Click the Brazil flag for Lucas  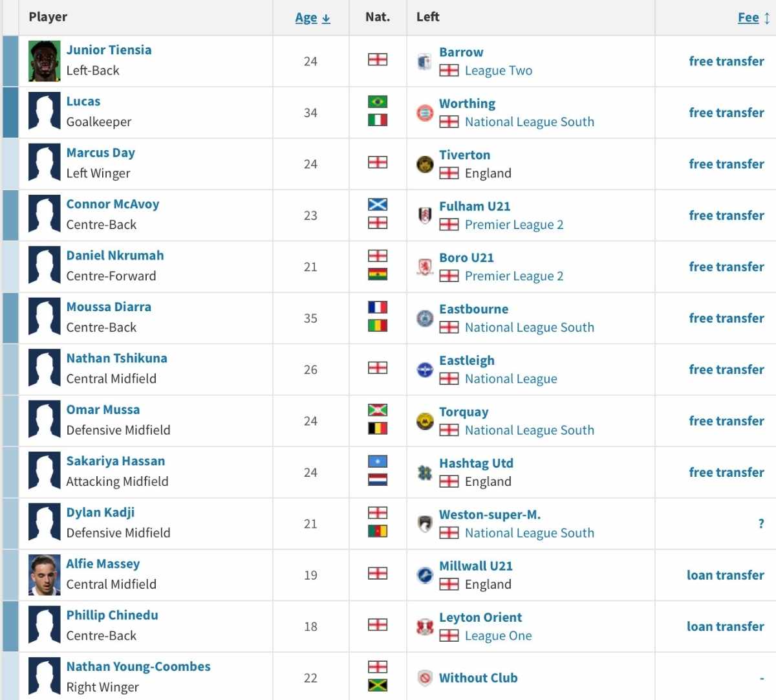pyautogui.click(x=378, y=102)
